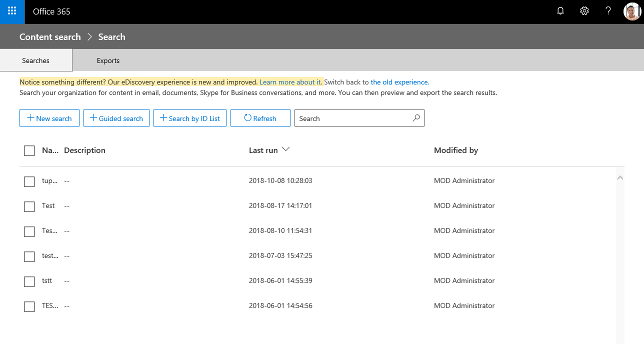
Task: Sort by the Description column header
Action: pyautogui.click(x=84, y=150)
